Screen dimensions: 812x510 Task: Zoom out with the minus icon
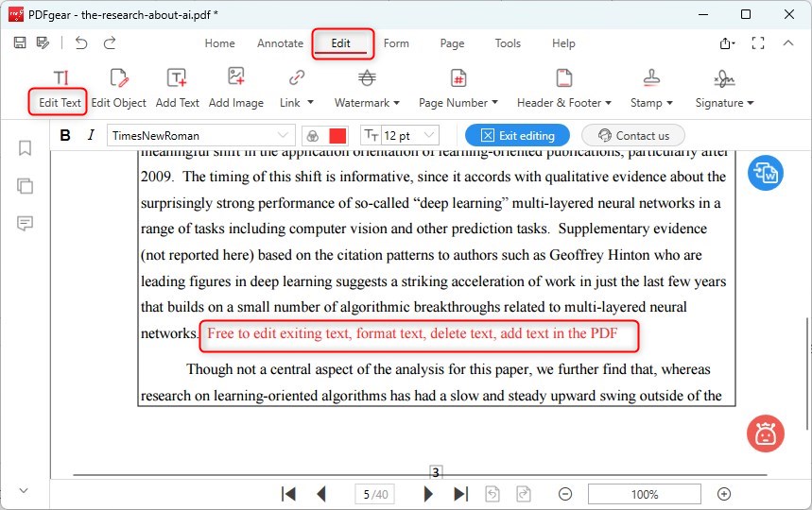pyautogui.click(x=565, y=494)
